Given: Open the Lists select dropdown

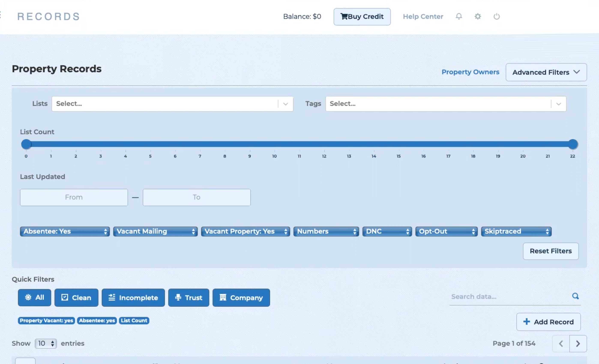Looking at the screenshot, I should (x=172, y=104).
